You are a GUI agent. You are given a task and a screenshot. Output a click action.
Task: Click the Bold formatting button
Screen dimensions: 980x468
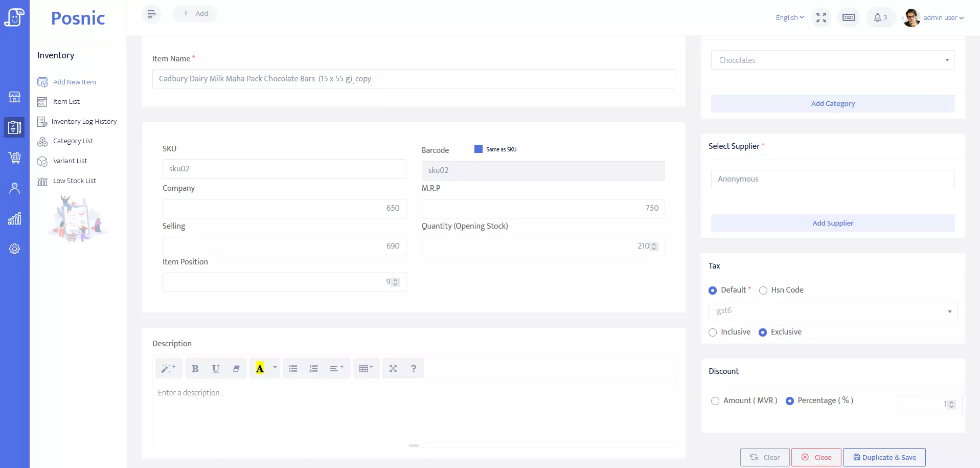coord(195,369)
